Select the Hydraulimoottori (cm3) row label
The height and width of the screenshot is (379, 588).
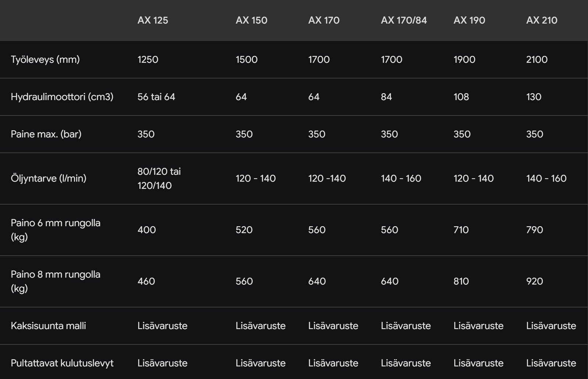point(62,97)
